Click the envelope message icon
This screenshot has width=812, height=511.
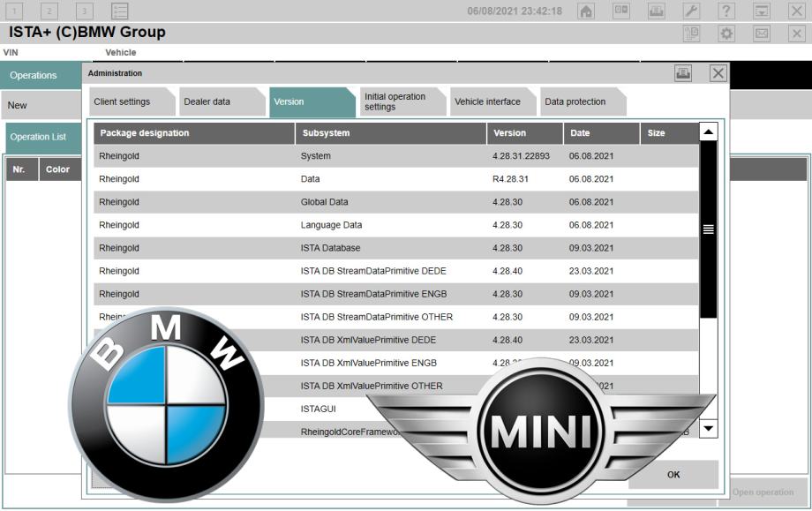[762, 33]
